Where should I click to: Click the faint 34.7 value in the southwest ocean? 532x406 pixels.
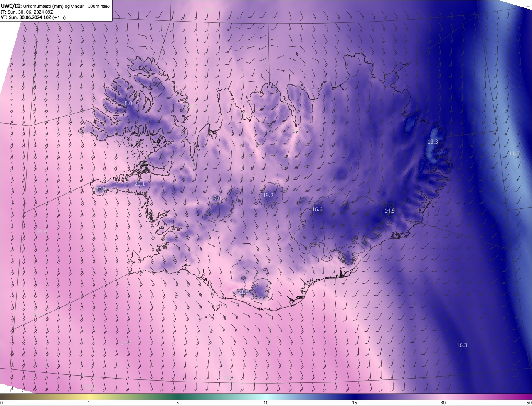pyautogui.click(x=125, y=343)
